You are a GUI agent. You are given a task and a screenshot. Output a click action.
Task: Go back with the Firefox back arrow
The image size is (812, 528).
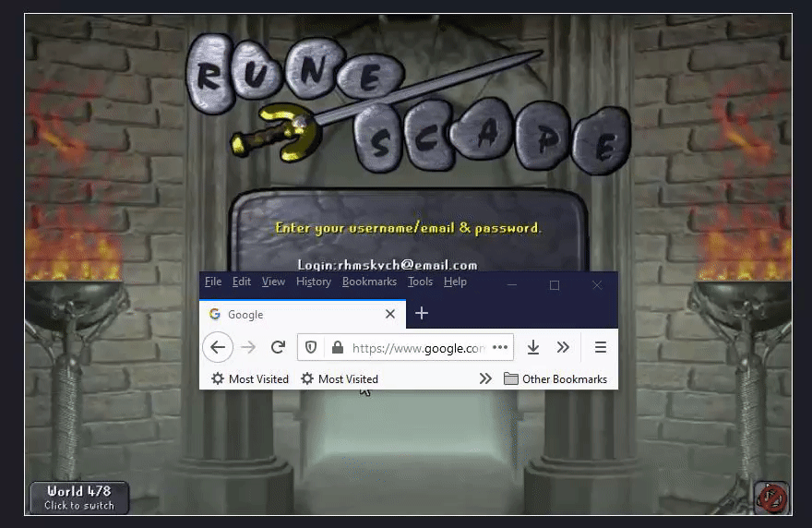[218, 347]
